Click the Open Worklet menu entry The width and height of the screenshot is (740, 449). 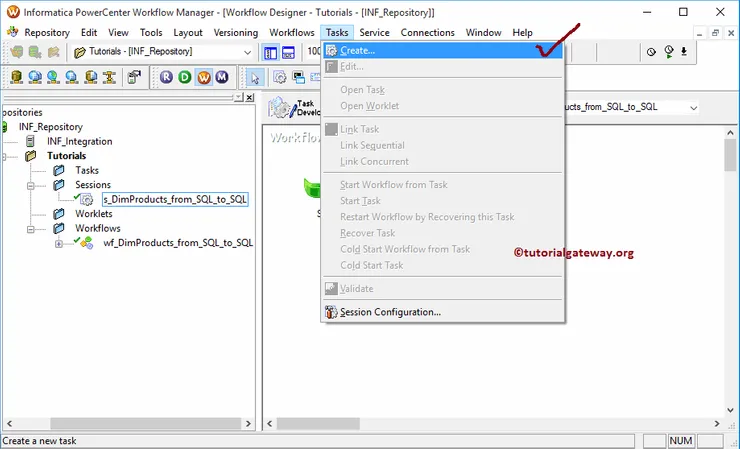pyautogui.click(x=443, y=106)
